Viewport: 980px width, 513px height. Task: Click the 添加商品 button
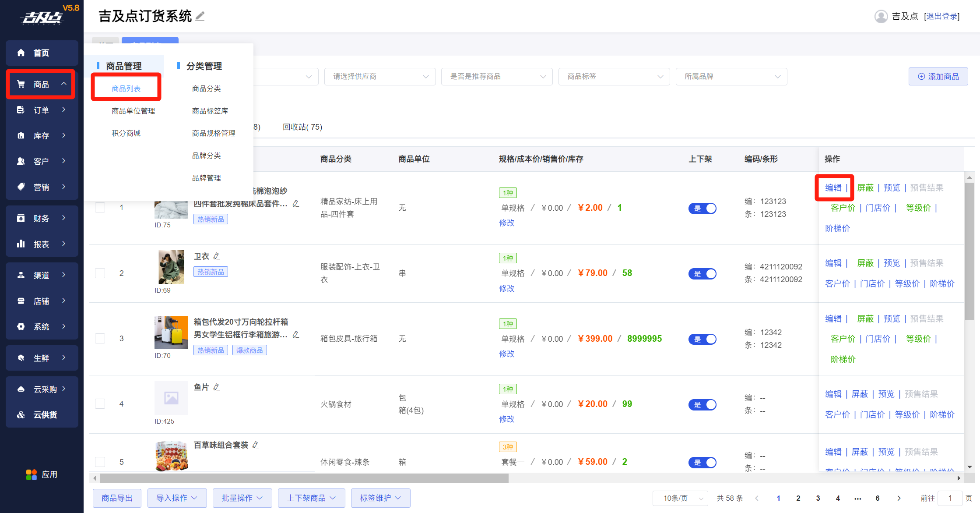(938, 77)
